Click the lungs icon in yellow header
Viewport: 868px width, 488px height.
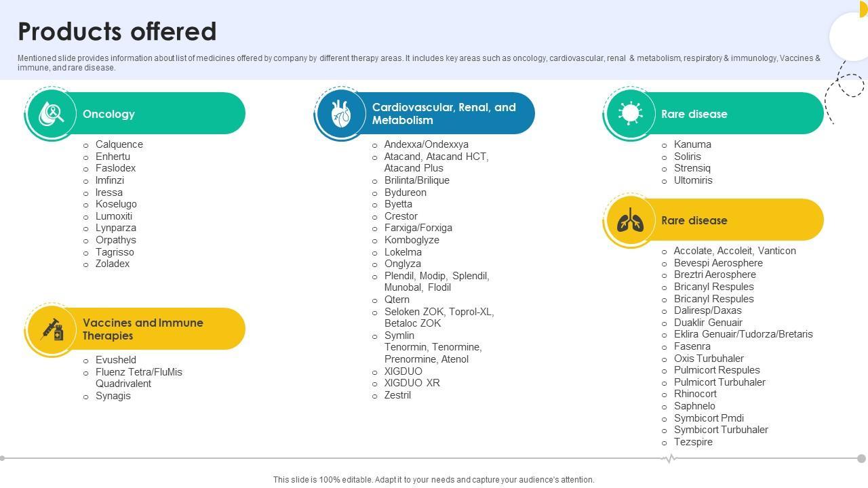[630, 220]
